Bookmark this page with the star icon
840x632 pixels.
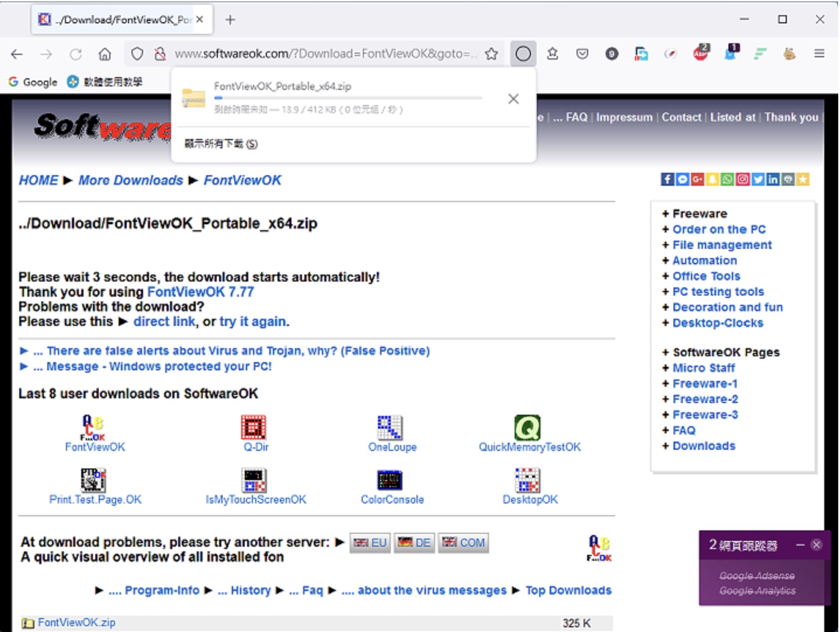click(491, 54)
